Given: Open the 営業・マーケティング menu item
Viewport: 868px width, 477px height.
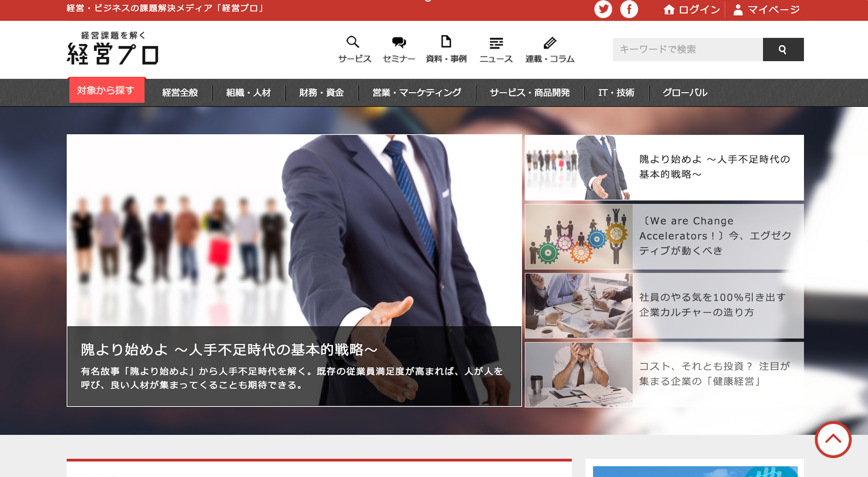Looking at the screenshot, I should coord(417,93).
